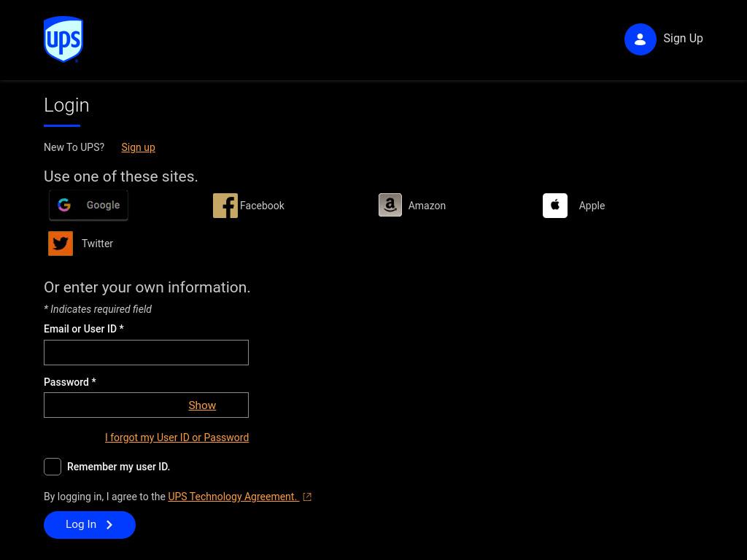Click the Apple logo icon
This screenshot has width=747, height=560.
coord(555,206)
